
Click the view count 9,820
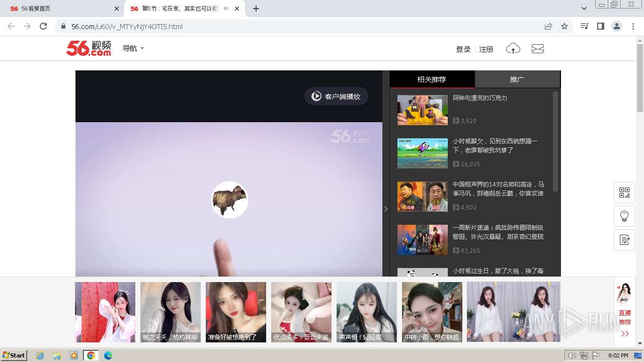(468, 121)
